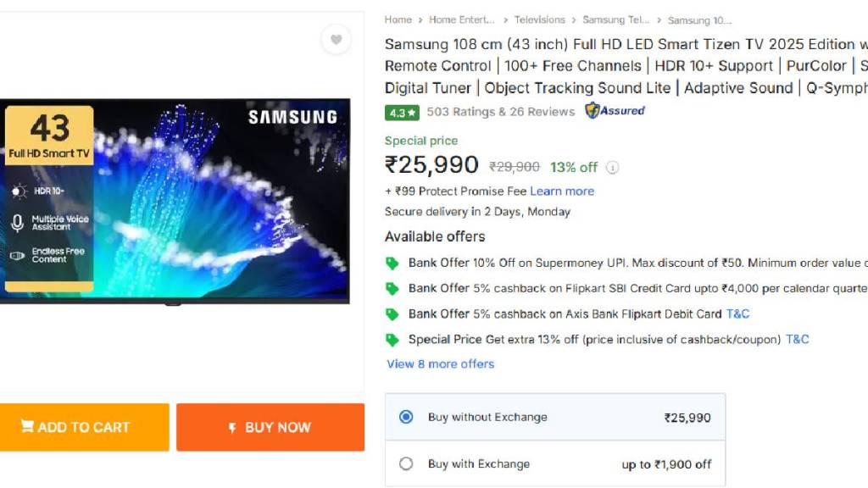This screenshot has height=488, width=868.
Task: Open Learn more about Protect Promise Fee
Action: [562, 191]
